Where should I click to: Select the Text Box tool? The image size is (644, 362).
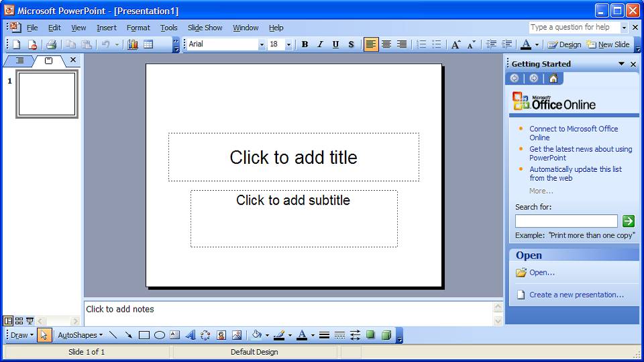point(175,335)
